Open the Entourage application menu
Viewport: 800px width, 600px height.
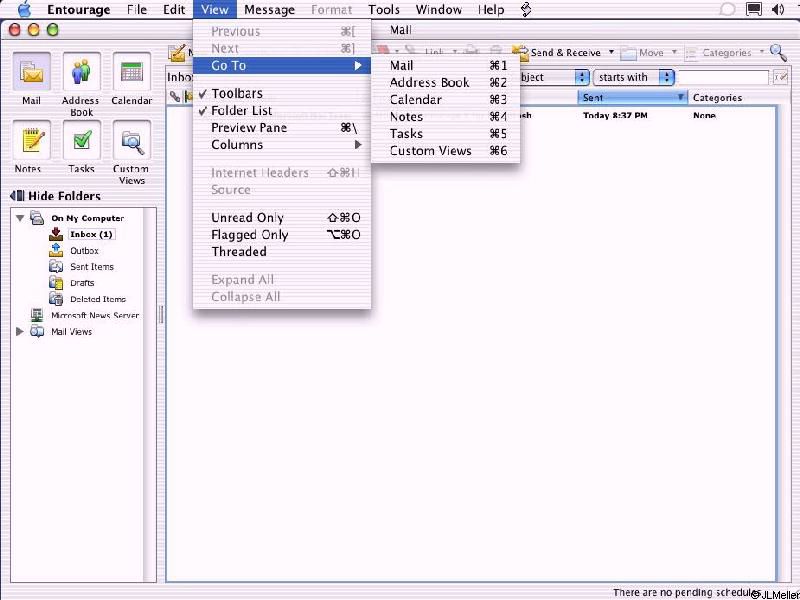click(79, 9)
